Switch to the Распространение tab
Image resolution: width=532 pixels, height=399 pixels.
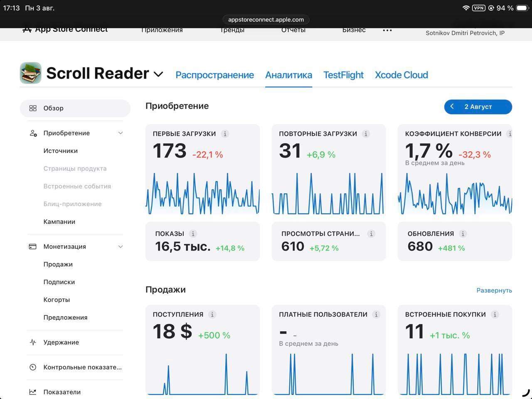pyautogui.click(x=214, y=75)
